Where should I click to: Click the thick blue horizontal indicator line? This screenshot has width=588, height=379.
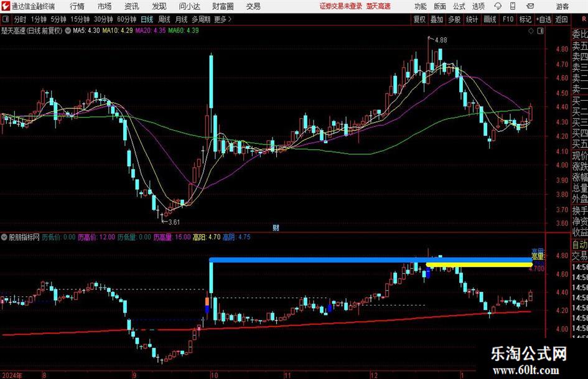(370, 260)
